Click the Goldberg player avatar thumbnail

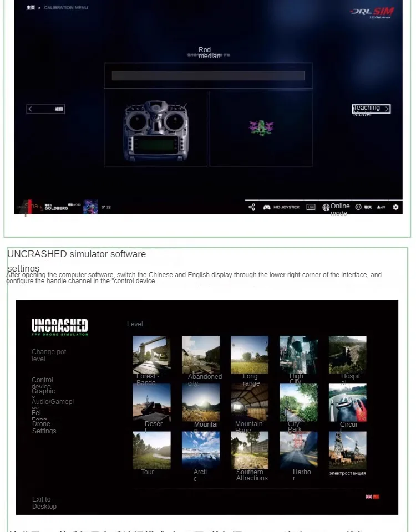click(90, 207)
